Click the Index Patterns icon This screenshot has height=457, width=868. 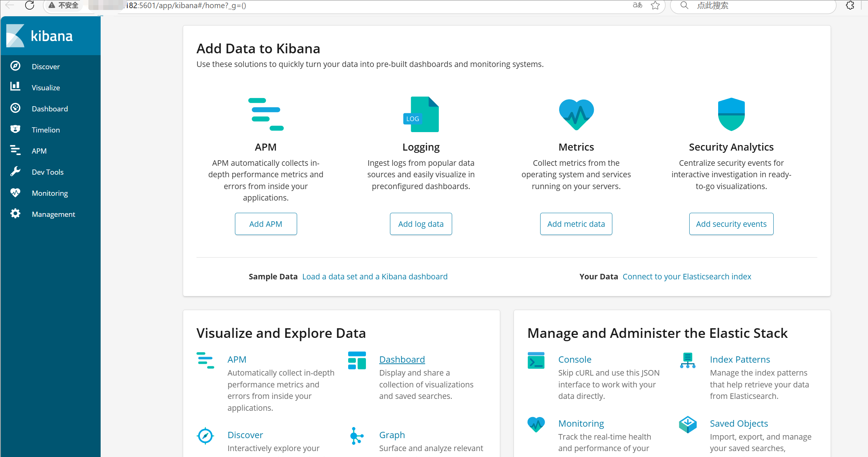(688, 360)
